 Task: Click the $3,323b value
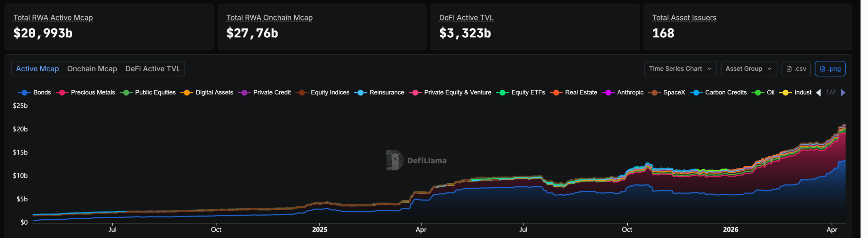[465, 33]
